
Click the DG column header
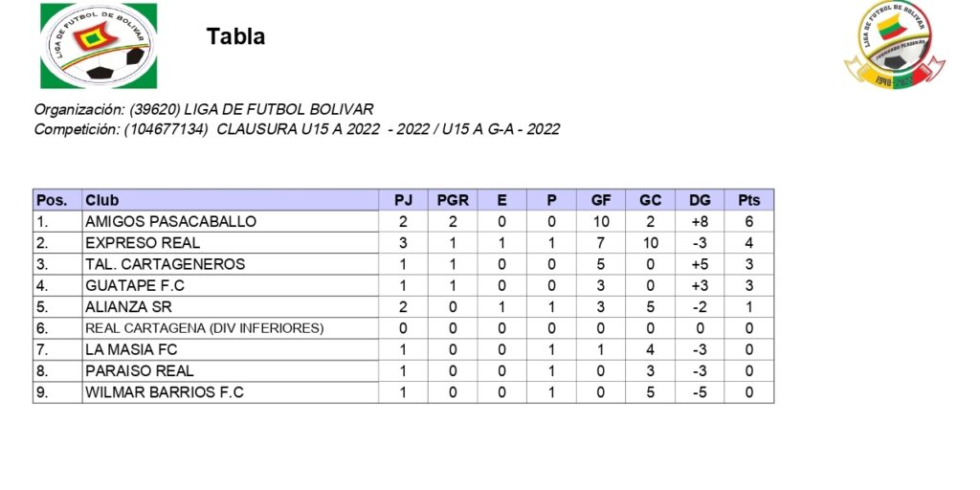point(700,200)
